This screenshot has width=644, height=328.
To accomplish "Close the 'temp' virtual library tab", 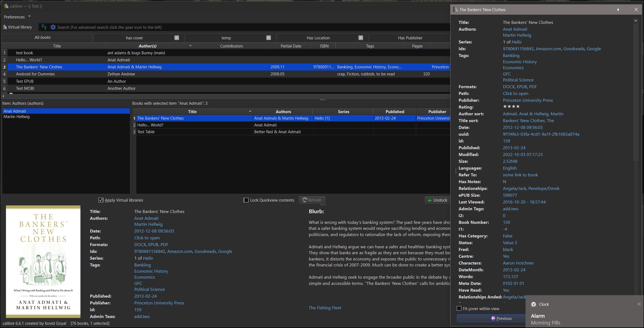I will 269,38.
